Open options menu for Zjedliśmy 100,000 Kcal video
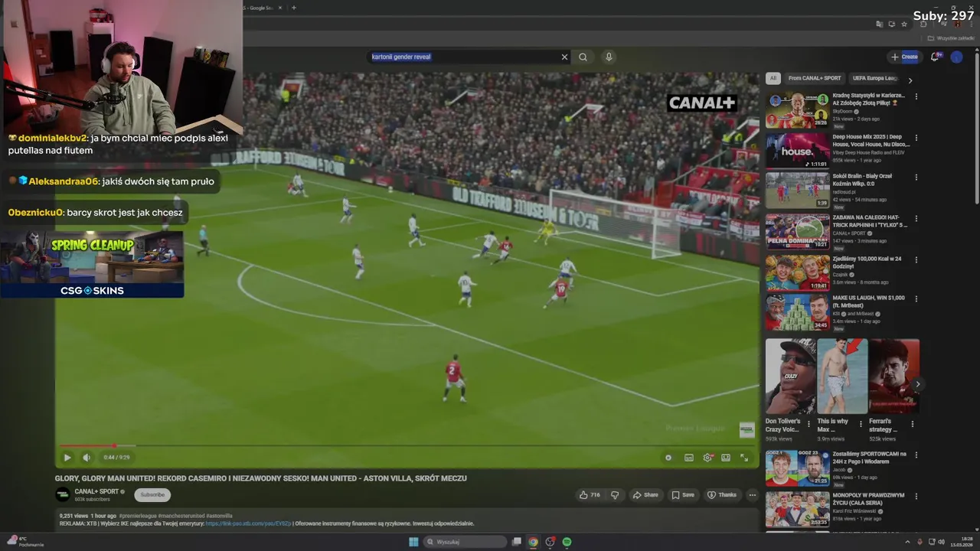 pos(916,259)
